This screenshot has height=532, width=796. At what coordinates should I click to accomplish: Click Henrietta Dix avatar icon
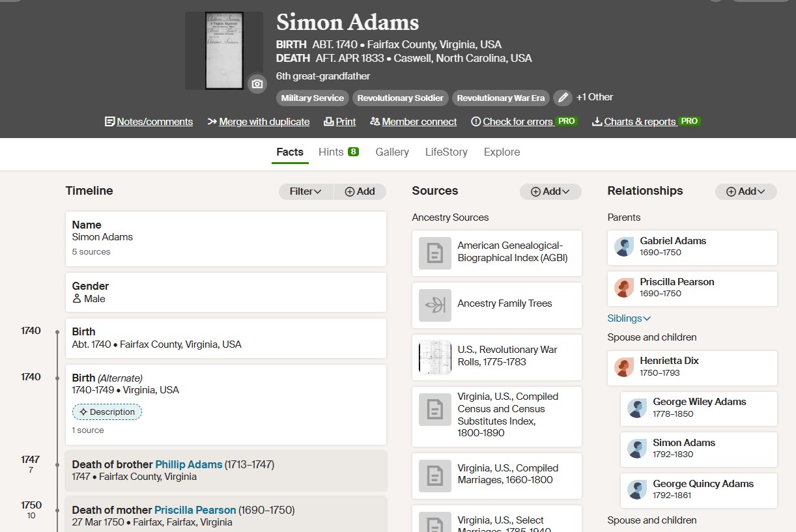click(624, 367)
